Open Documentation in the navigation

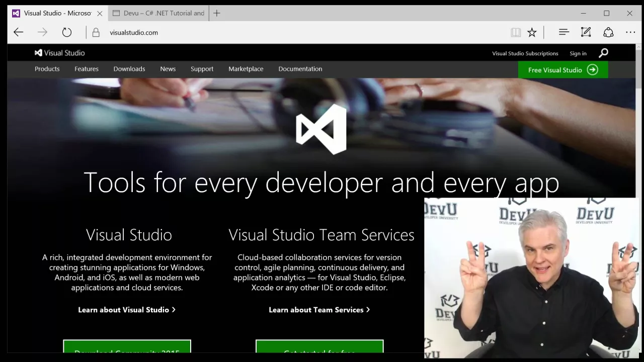[300, 69]
